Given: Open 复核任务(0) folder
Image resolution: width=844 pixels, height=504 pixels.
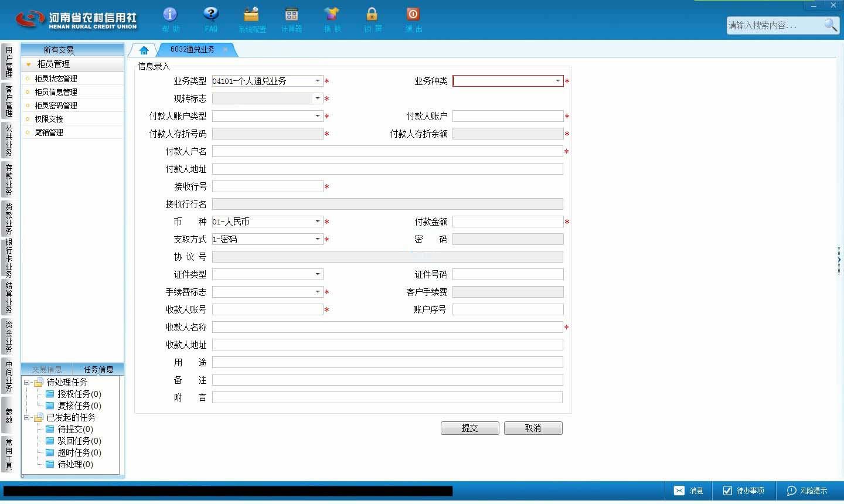Looking at the screenshot, I should click(x=73, y=406).
